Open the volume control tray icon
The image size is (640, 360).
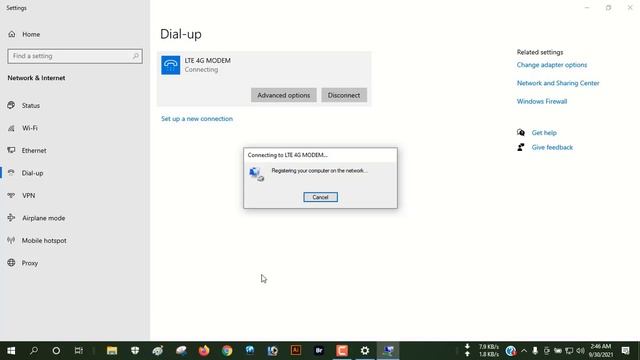pos(580,351)
